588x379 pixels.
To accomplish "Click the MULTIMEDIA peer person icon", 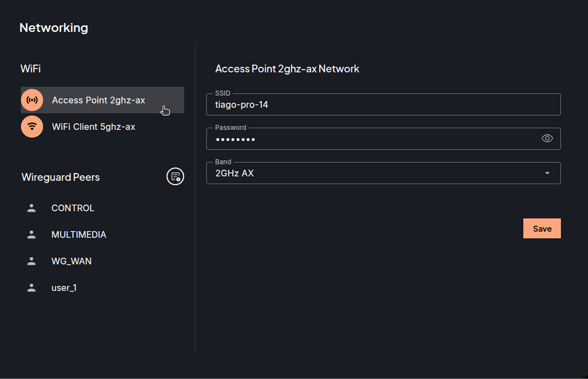I will click(x=32, y=234).
